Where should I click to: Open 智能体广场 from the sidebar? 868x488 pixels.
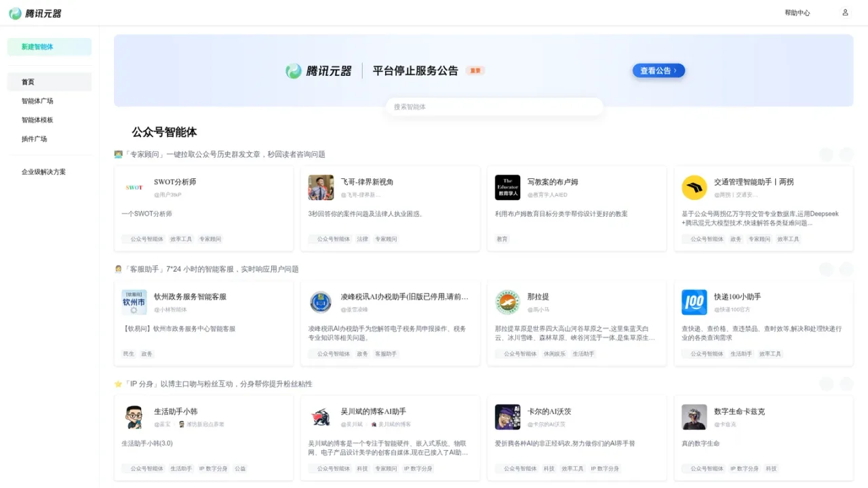click(50, 101)
